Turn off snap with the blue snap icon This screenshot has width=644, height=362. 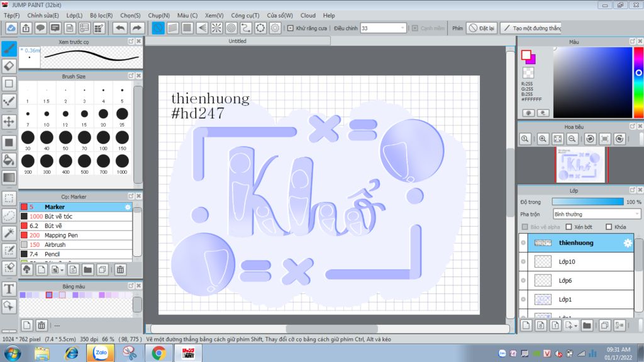158,28
